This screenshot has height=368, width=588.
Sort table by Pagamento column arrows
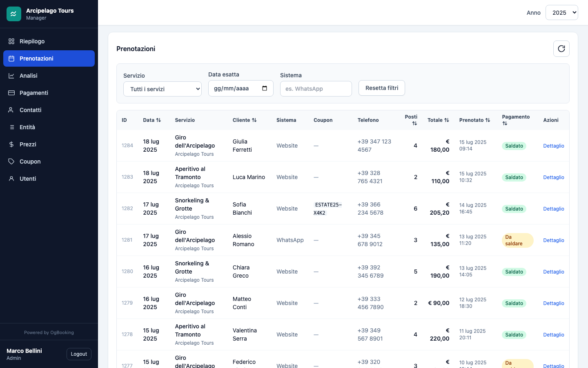[505, 123]
